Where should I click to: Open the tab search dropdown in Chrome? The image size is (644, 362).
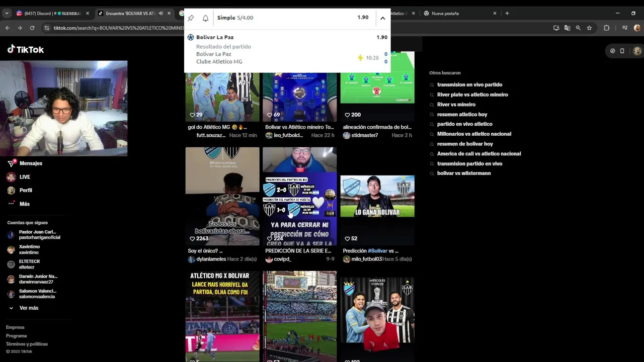point(7,14)
